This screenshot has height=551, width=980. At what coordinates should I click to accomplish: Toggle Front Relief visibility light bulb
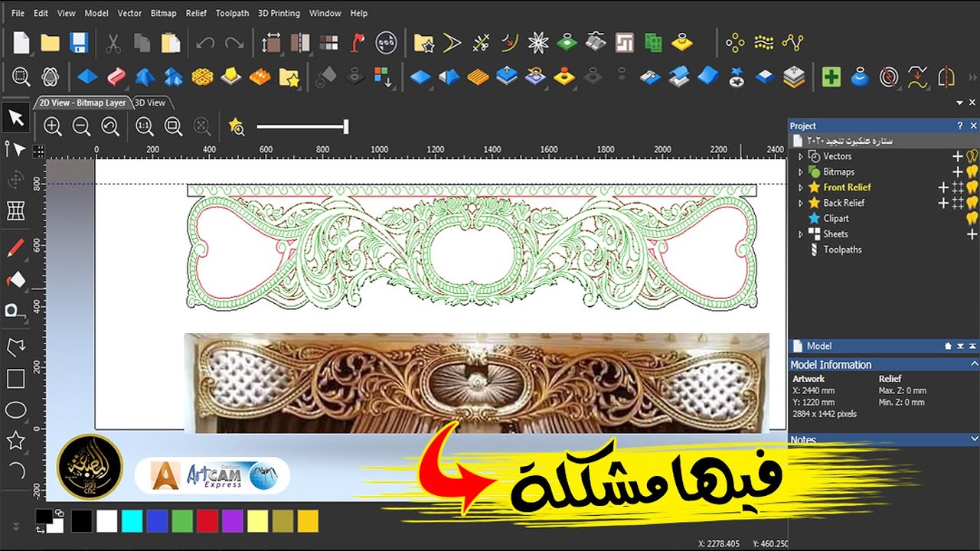click(x=972, y=187)
